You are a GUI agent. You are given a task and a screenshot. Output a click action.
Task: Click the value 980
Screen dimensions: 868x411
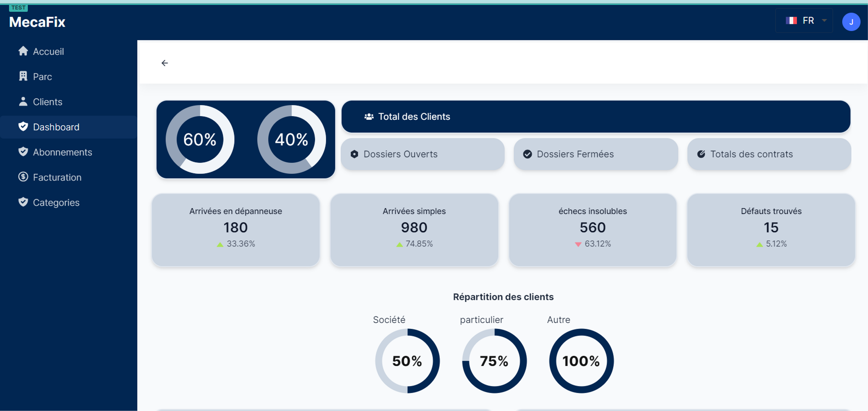coord(414,228)
